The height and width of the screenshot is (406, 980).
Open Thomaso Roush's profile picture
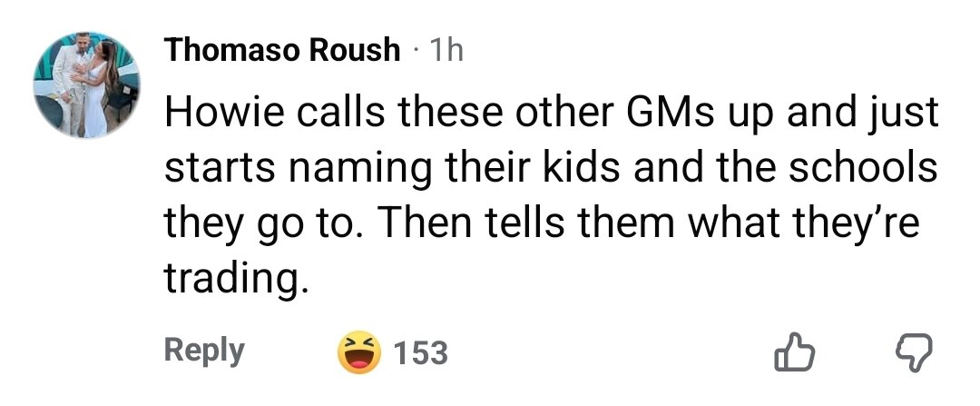coord(88,88)
